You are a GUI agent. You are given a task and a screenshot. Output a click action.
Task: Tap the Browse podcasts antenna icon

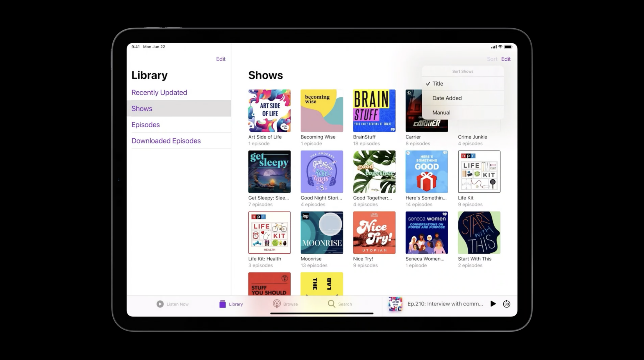[277, 304]
